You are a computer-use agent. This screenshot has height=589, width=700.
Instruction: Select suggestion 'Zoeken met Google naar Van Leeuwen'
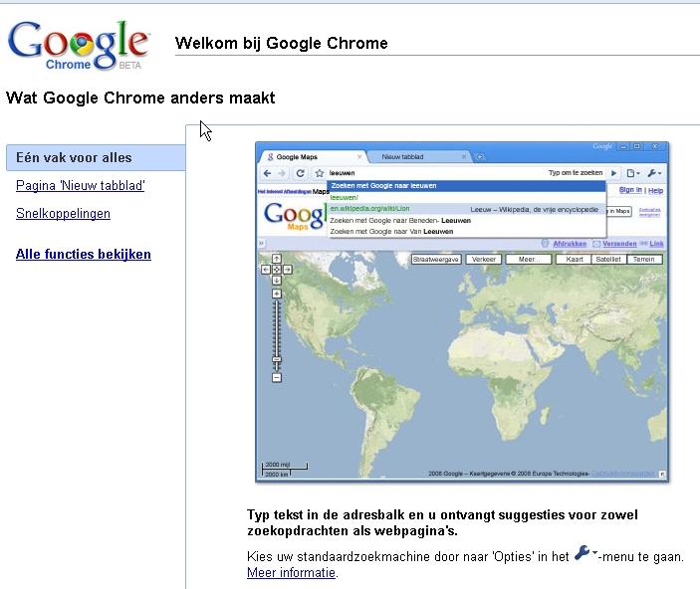point(467,232)
